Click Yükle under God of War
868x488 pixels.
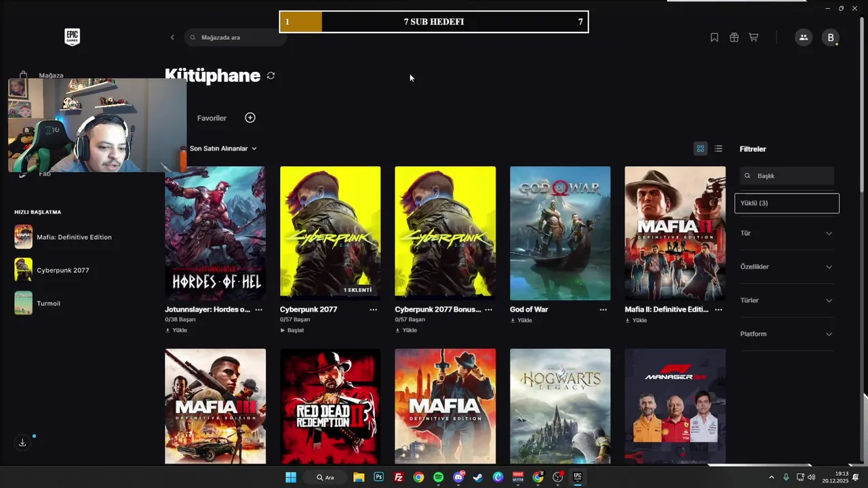tap(521, 321)
